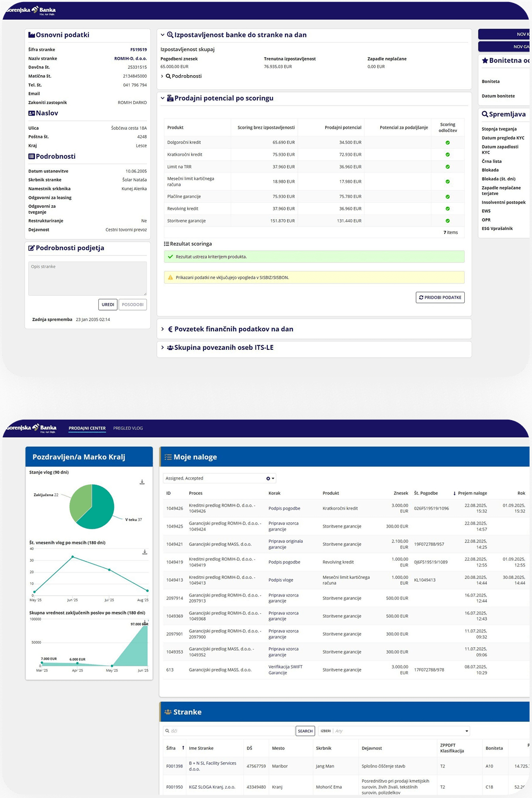Clear the Assigned, Accepted filter with the x icon

(x=268, y=479)
